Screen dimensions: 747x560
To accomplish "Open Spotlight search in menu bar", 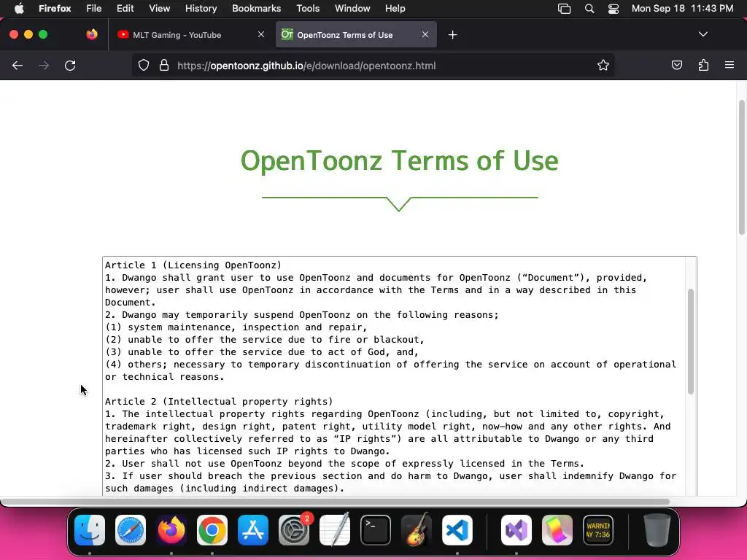I will coord(589,9).
